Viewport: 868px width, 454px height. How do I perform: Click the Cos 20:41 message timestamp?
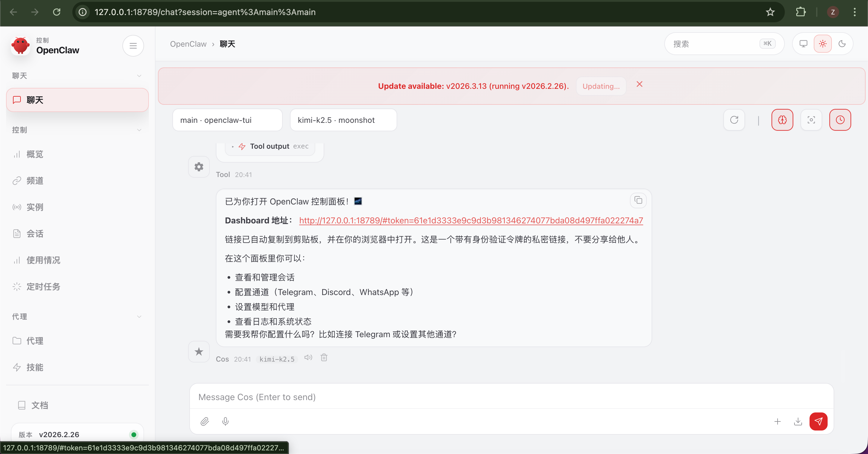click(243, 359)
